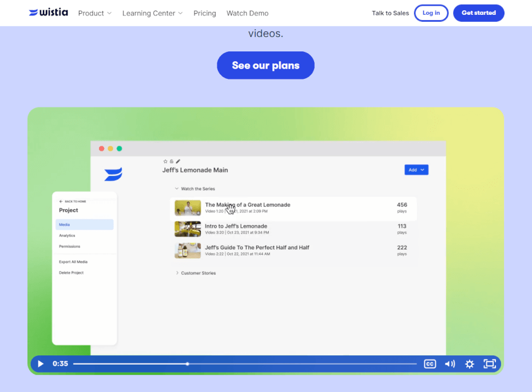The height and width of the screenshot is (392, 532).
Task: Expand the Customer Stories section
Action: (x=177, y=273)
